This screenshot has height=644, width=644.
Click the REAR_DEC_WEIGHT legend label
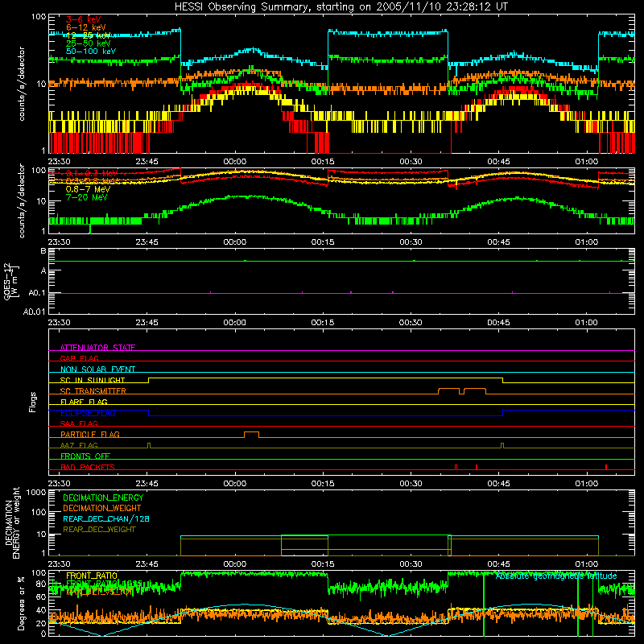[99, 530]
